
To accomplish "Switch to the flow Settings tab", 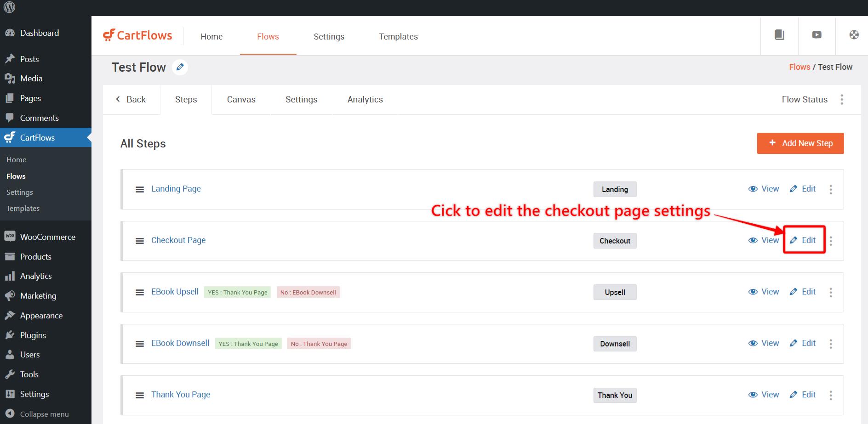I will pos(301,100).
